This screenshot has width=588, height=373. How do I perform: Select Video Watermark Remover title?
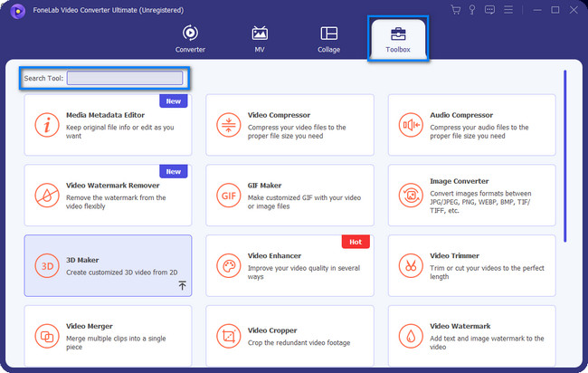point(113,186)
